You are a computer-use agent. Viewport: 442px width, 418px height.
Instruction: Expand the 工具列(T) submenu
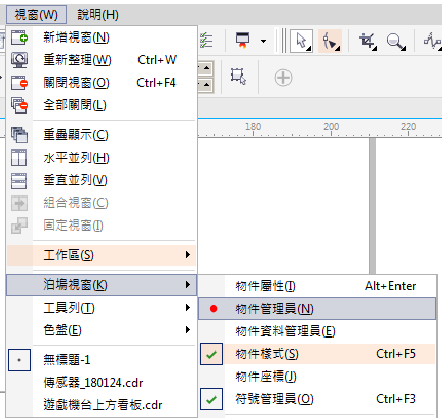pos(101,308)
